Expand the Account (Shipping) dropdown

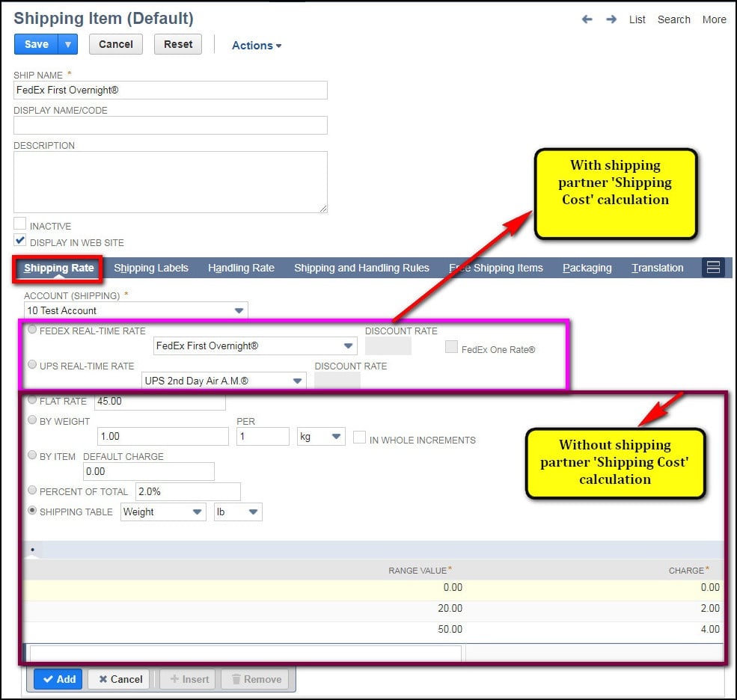point(239,310)
